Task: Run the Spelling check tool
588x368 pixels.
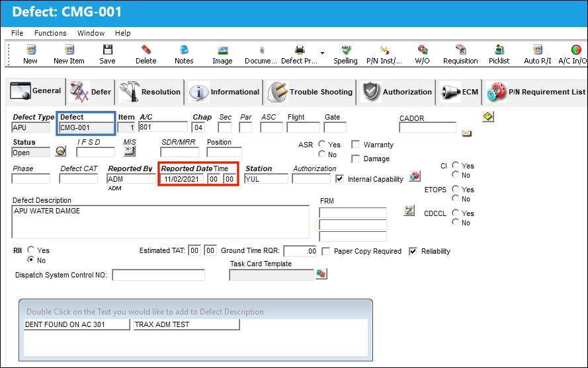Action: 346,54
